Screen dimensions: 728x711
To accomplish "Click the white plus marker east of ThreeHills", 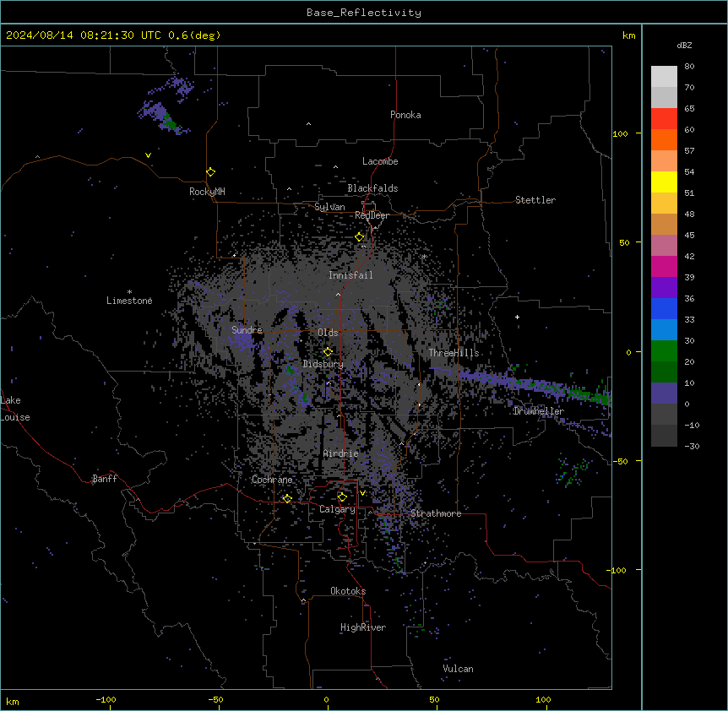I will click(x=517, y=317).
